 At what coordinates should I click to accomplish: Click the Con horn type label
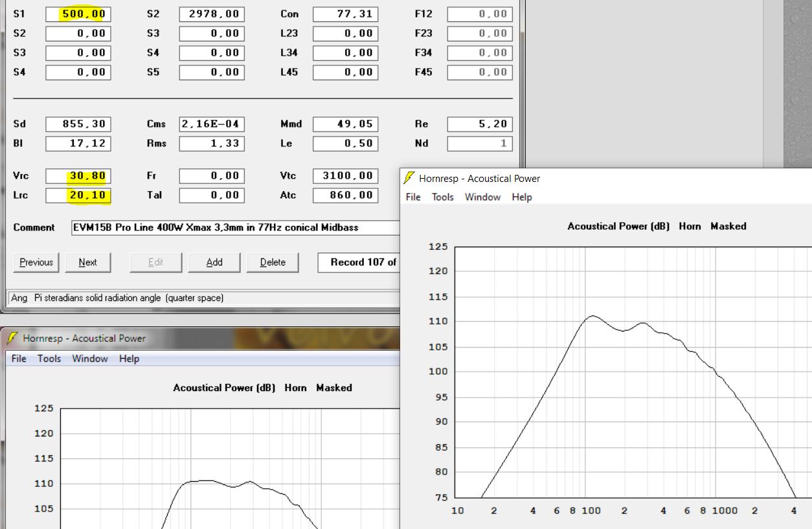[289, 14]
